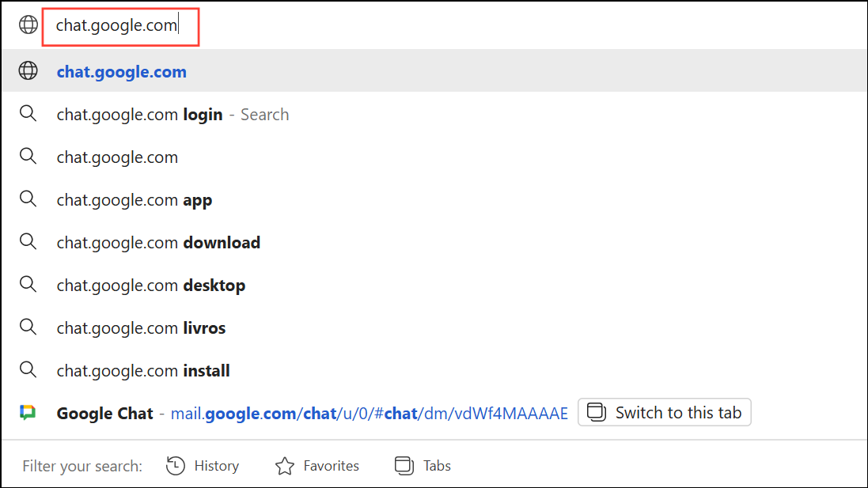Click the tab icon inside 'Switch to this tab'
The image size is (868, 488).
click(x=596, y=412)
